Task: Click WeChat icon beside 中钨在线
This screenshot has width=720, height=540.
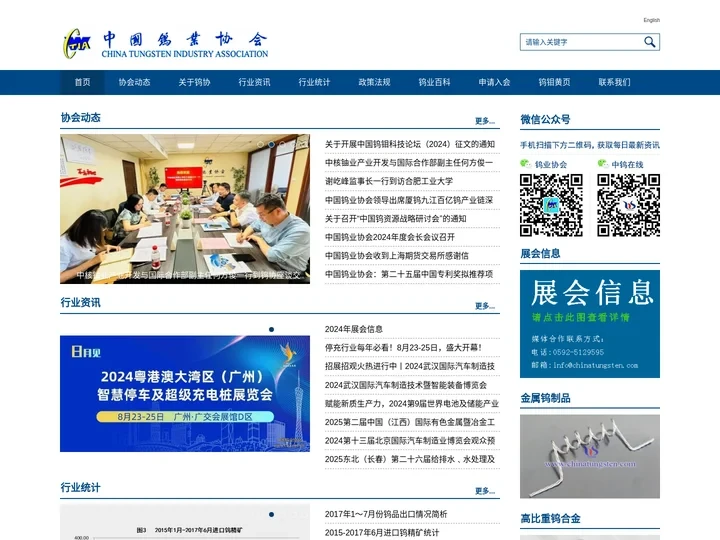Action: (603, 163)
